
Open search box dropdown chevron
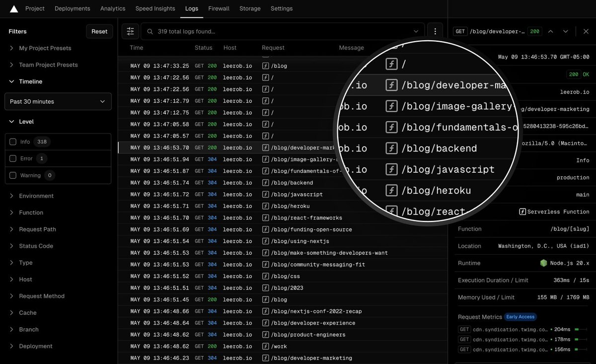point(416,31)
